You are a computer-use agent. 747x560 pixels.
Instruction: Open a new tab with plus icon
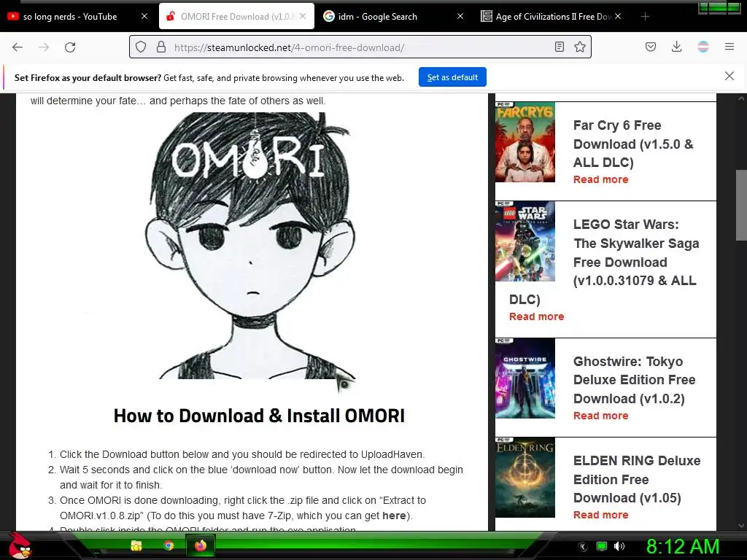click(645, 17)
